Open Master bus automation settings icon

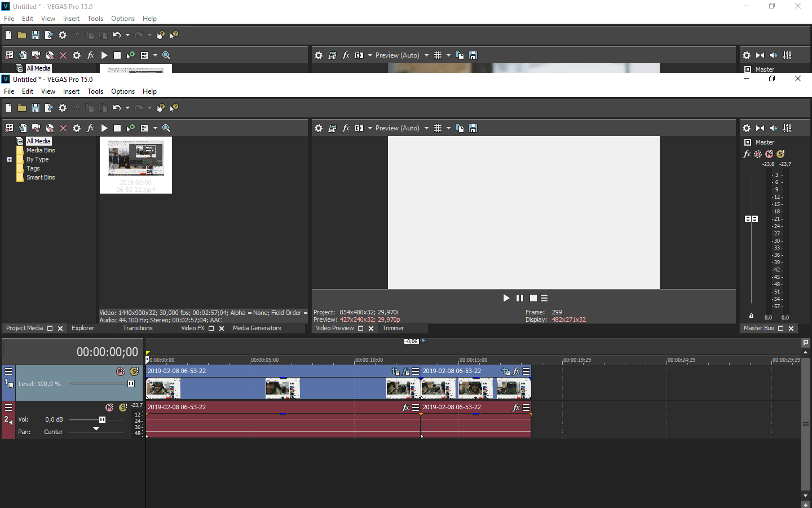pos(758,154)
